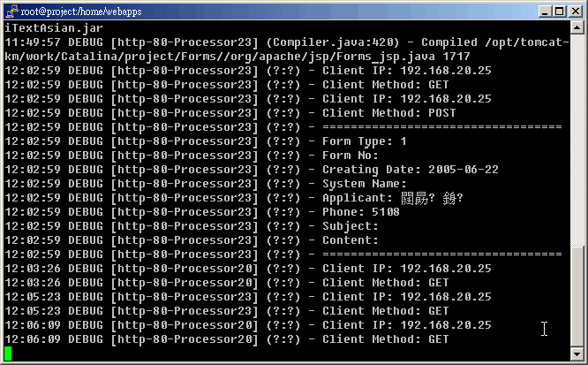Viewport: 588px width, 365px height.
Task: Click the Compiler.java:420 text
Action: (335, 42)
